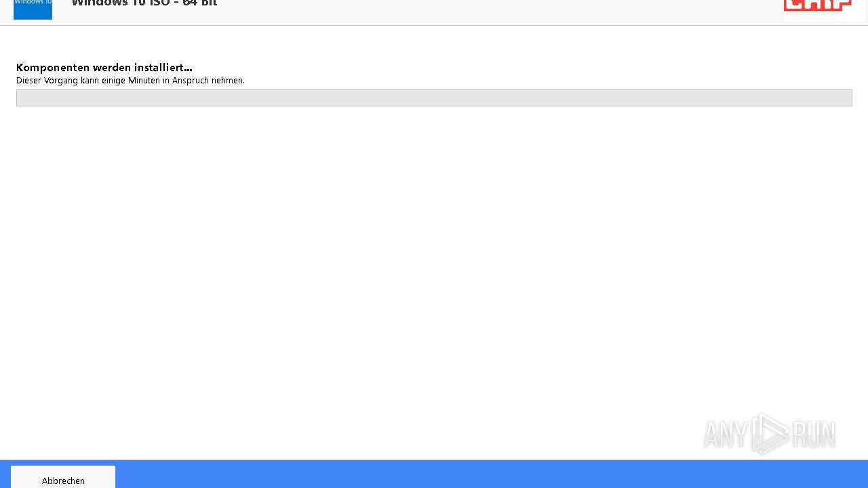Screen dimensions: 868x488
Task: Select 'Dieser Vorgang kann einige Minuten' text
Action: point(88,81)
